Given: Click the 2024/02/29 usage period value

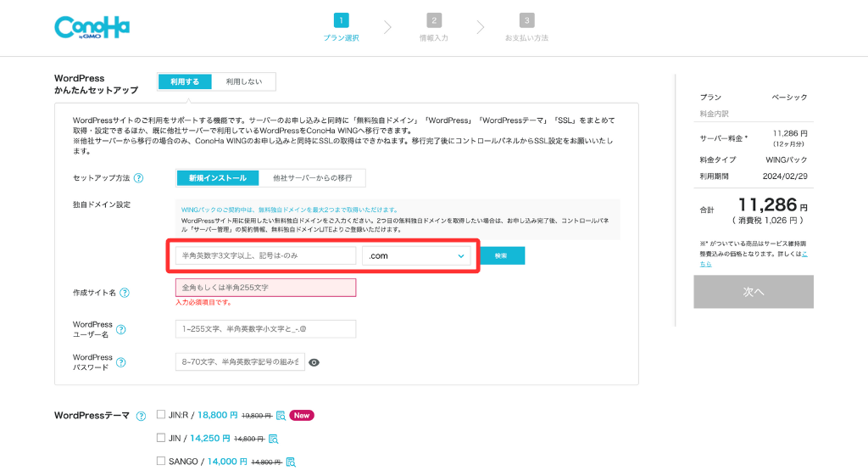Looking at the screenshot, I should [x=785, y=176].
